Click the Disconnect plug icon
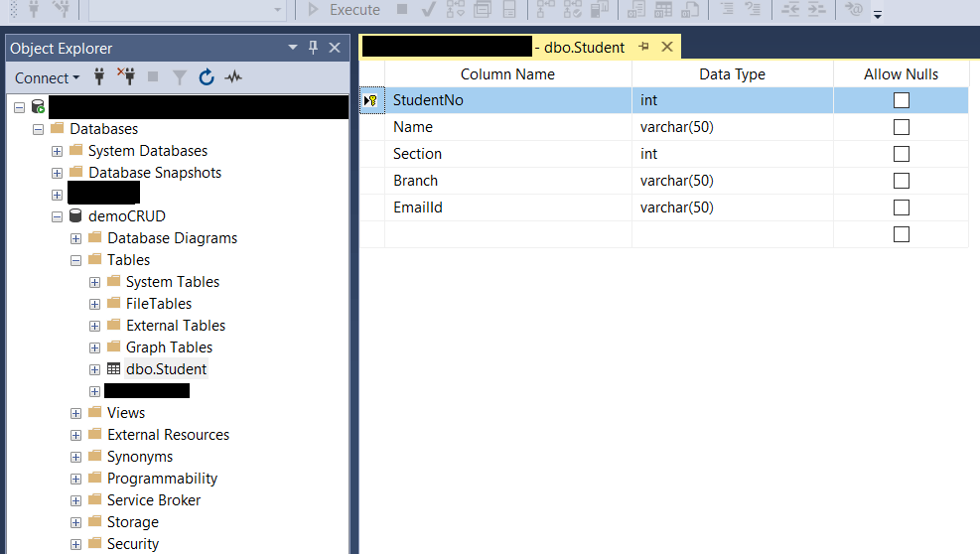 tap(126, 77)
